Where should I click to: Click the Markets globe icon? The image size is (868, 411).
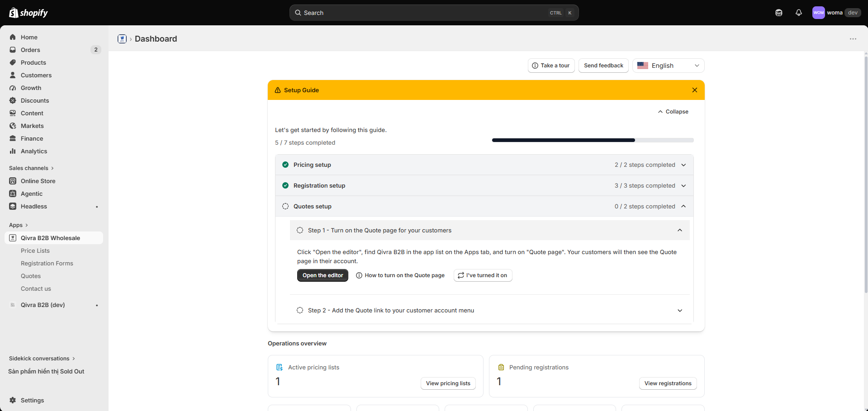(x=13, y=126)
